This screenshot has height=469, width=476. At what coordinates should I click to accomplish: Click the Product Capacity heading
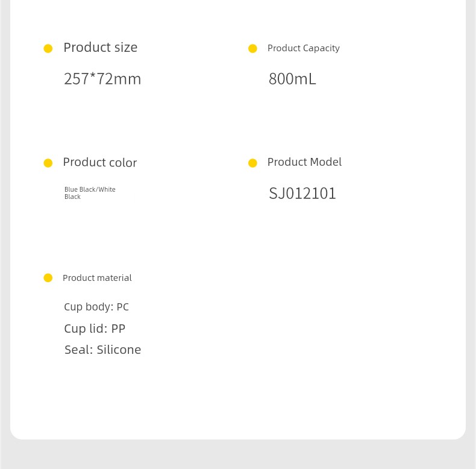tap(304, 48)
